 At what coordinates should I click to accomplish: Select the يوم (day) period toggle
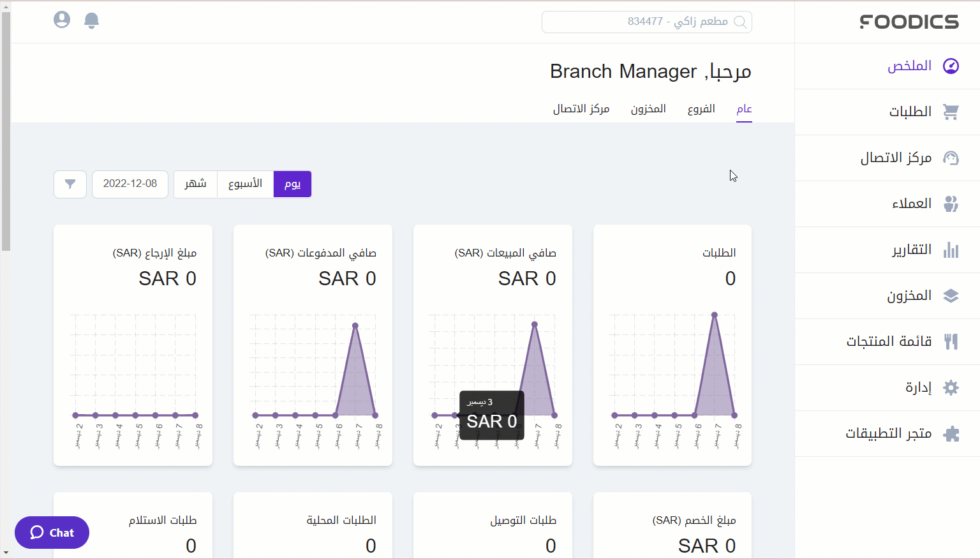(x=292, y=184)
